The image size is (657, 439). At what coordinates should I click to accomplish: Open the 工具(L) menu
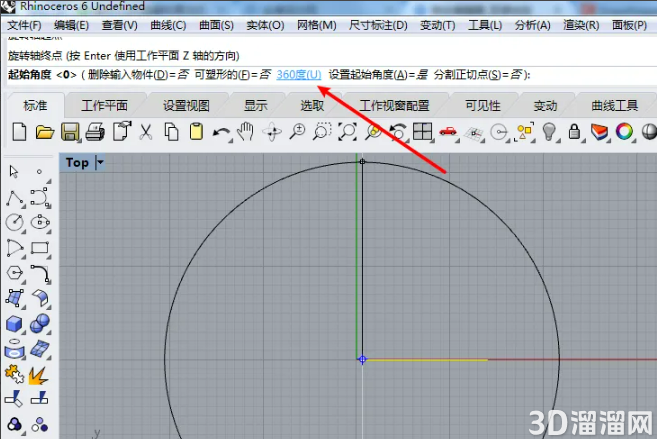coord(485,25)
